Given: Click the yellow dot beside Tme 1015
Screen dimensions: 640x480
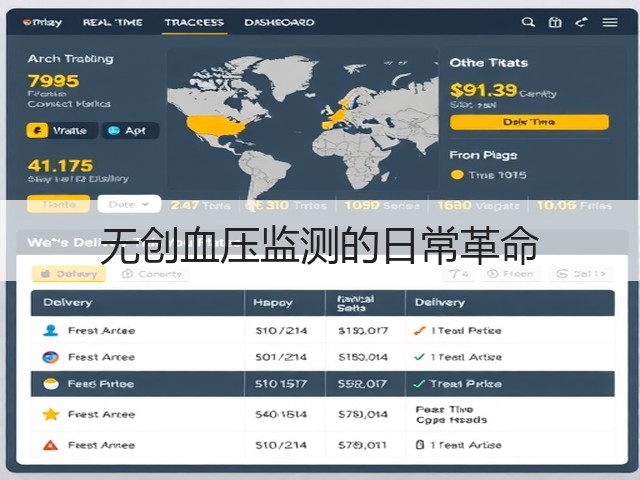Looking at the screenshot, I should click(457, 175).
